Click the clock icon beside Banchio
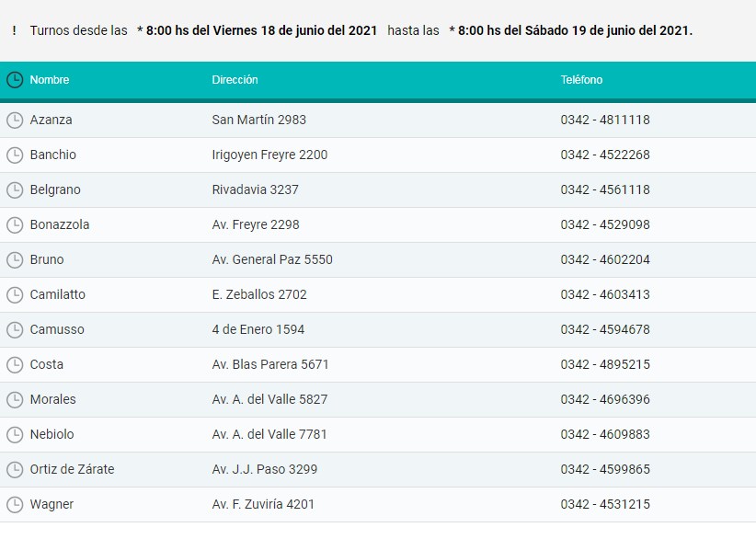 (x=14, y=155)
